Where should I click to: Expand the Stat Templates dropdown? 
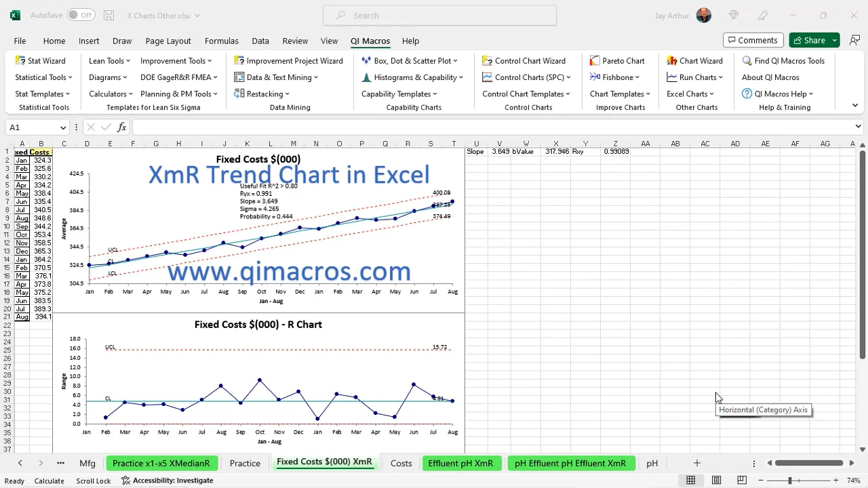(42, 94)
